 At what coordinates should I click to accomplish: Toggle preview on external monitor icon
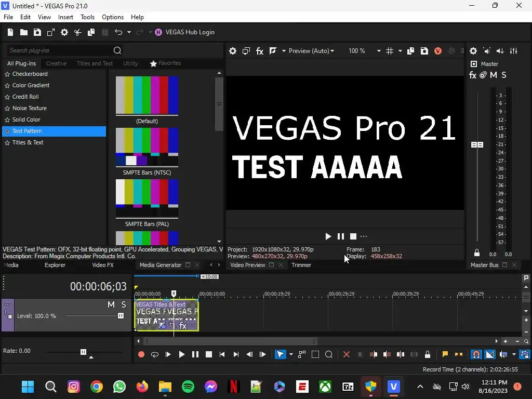coord(246,51)
